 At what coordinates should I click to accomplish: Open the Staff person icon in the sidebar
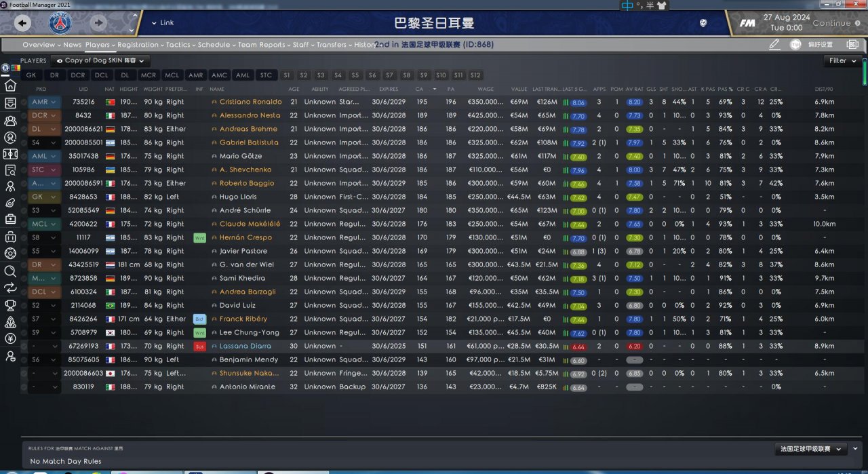coord(10,186)
